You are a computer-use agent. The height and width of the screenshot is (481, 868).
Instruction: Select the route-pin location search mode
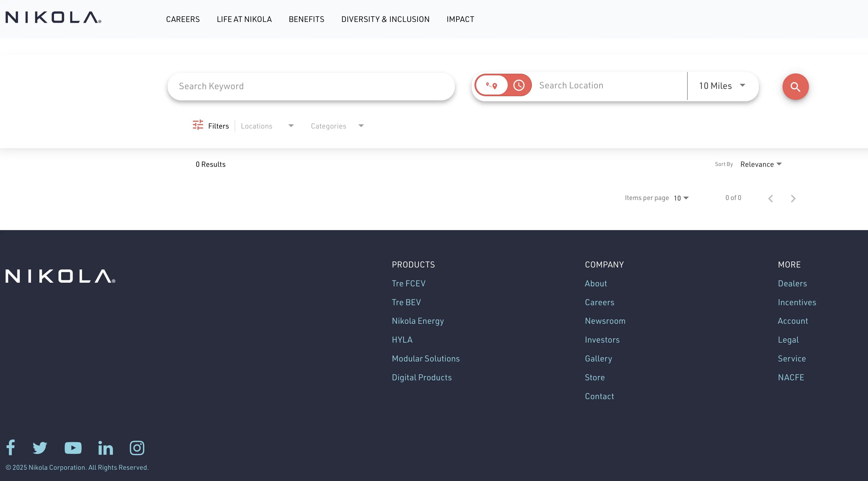point(492,85)
